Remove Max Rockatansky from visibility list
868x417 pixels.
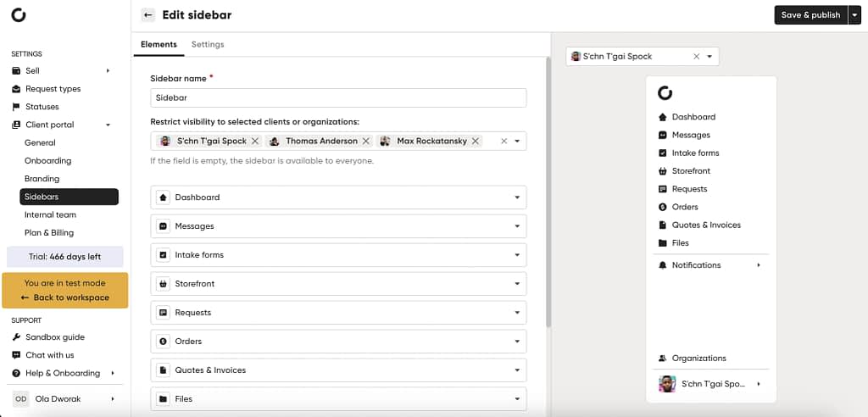(x=475, y=142)
